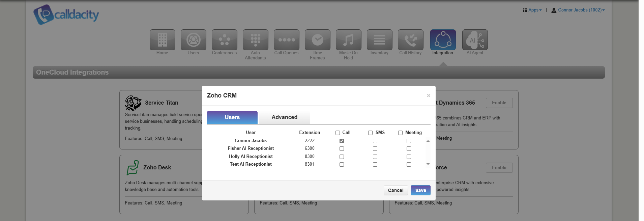
Task: Select the Call Queues icon
Action: point(286,40)
